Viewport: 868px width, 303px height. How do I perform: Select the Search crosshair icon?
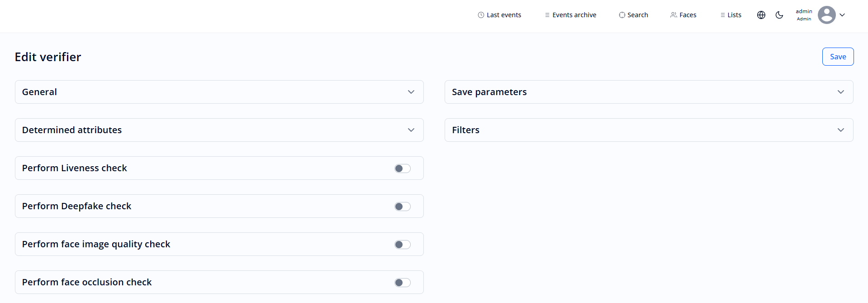621,14
